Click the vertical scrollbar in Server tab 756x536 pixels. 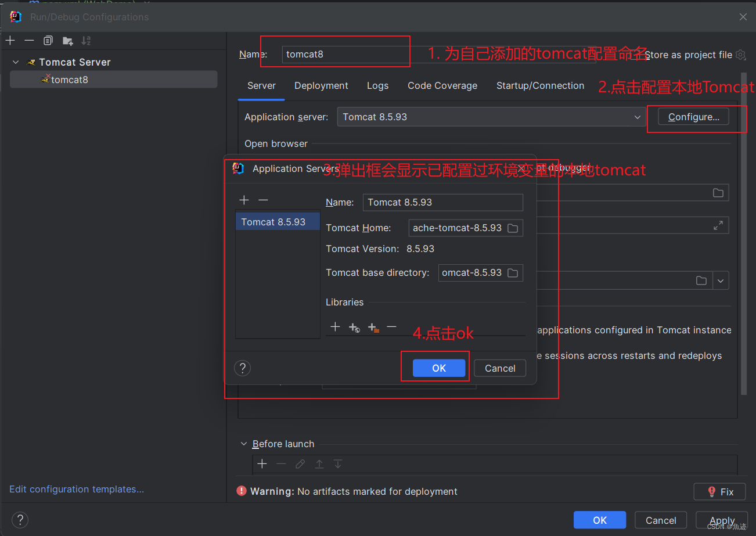(744, 232)
